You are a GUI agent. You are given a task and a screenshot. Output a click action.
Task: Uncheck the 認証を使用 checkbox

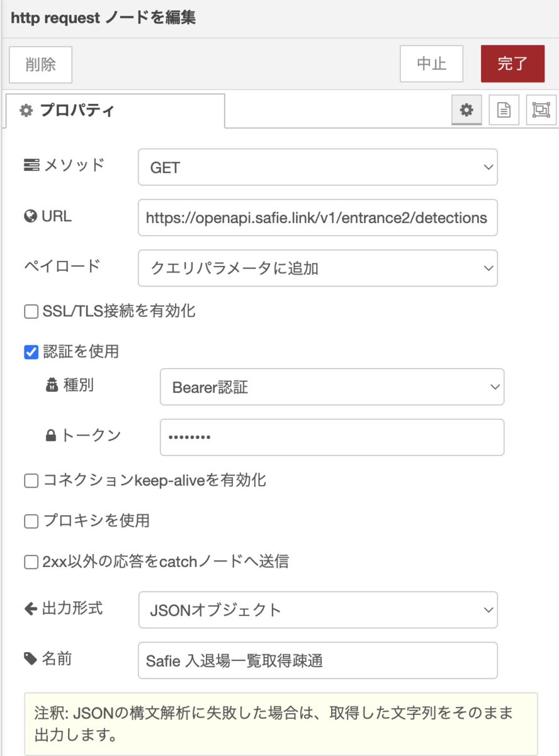31,352
